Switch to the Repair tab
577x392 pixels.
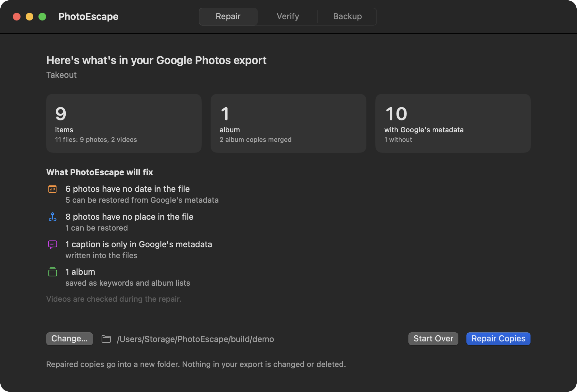pyautogui.click(x=228, y=16)
